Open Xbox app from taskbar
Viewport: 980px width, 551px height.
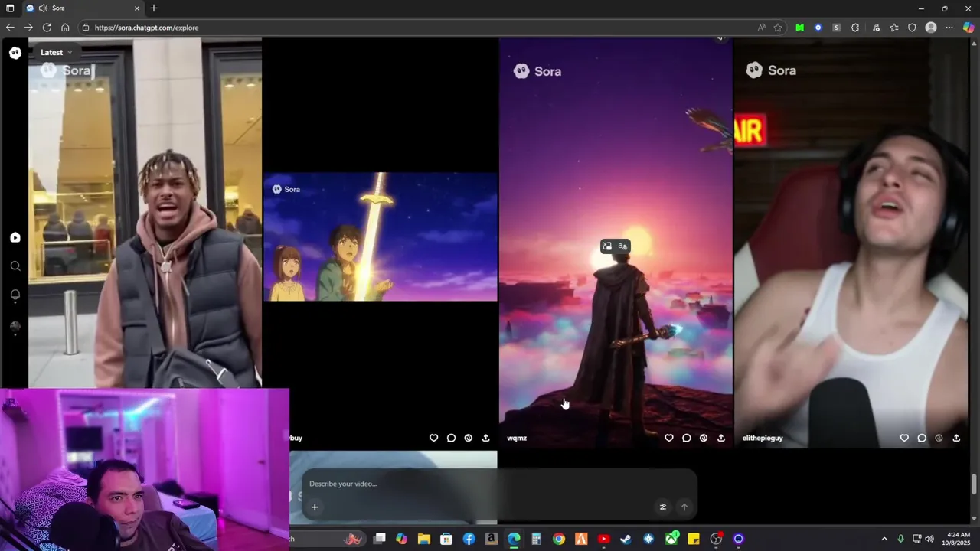(671, 539)
